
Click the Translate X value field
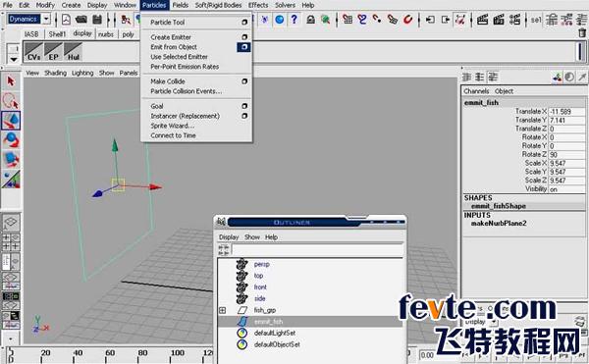pos(566,112)
